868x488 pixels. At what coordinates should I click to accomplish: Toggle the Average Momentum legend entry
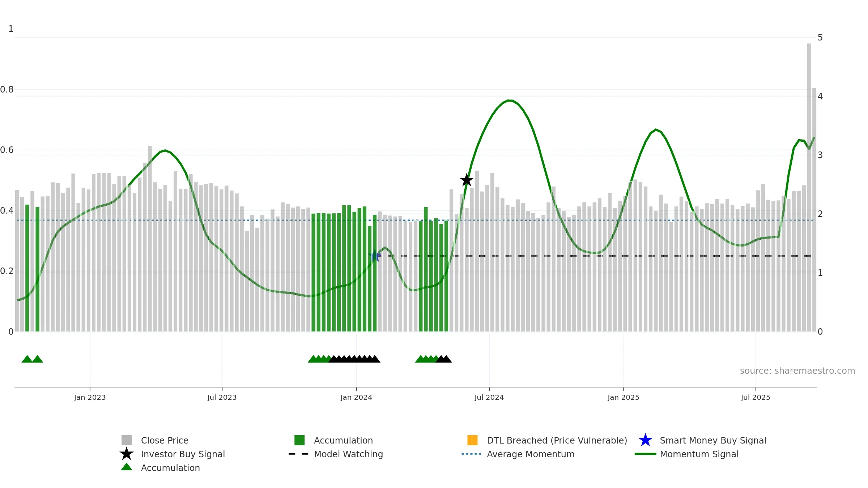pos(518,454)
